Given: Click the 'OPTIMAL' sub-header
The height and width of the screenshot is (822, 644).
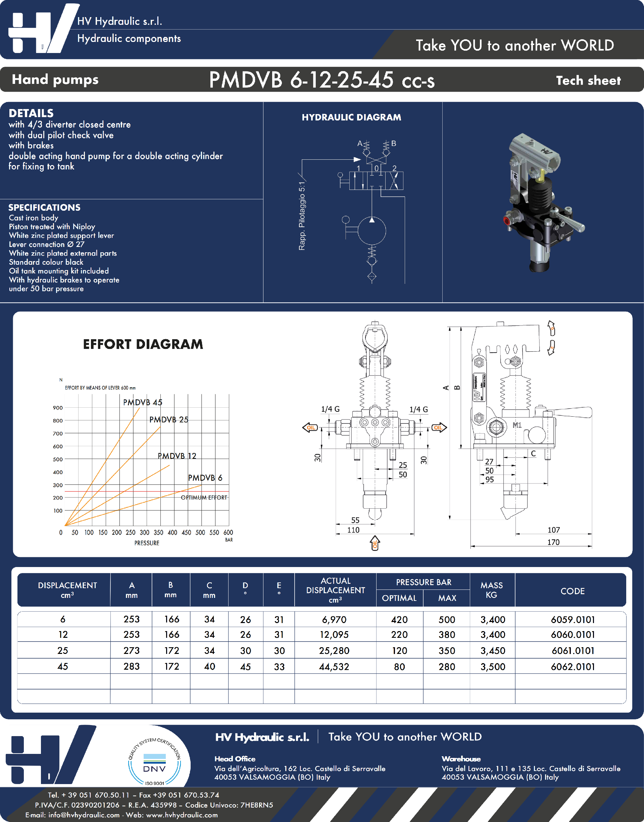Looking at the screenshot, I should point(399,598).
